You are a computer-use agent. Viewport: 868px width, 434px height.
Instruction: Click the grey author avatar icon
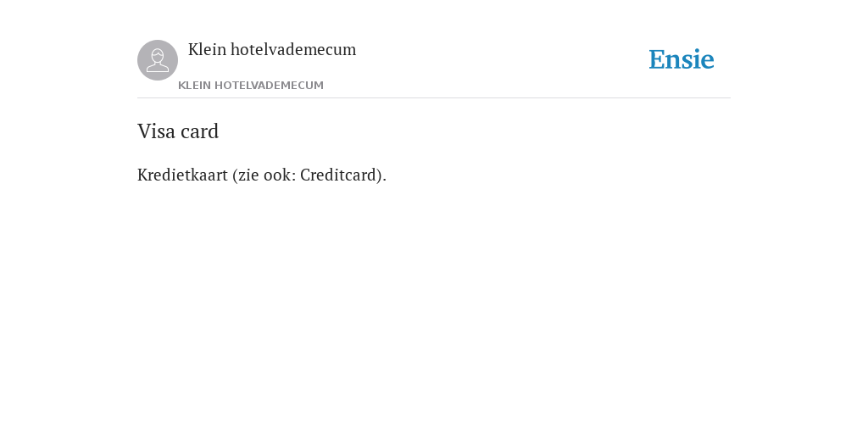pos(158,60)
